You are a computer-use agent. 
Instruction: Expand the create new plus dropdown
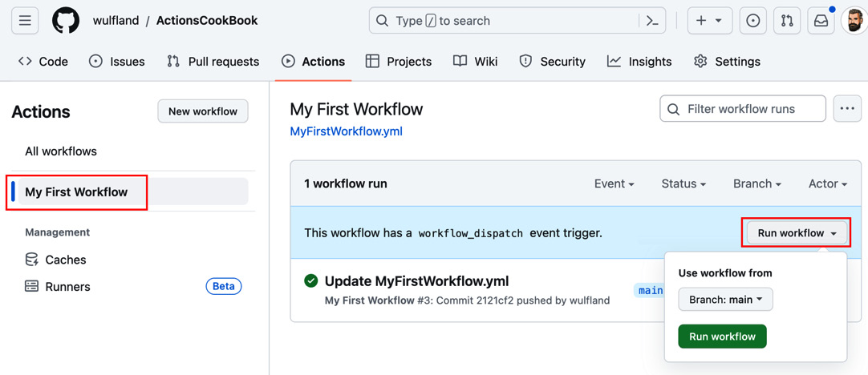710,21
